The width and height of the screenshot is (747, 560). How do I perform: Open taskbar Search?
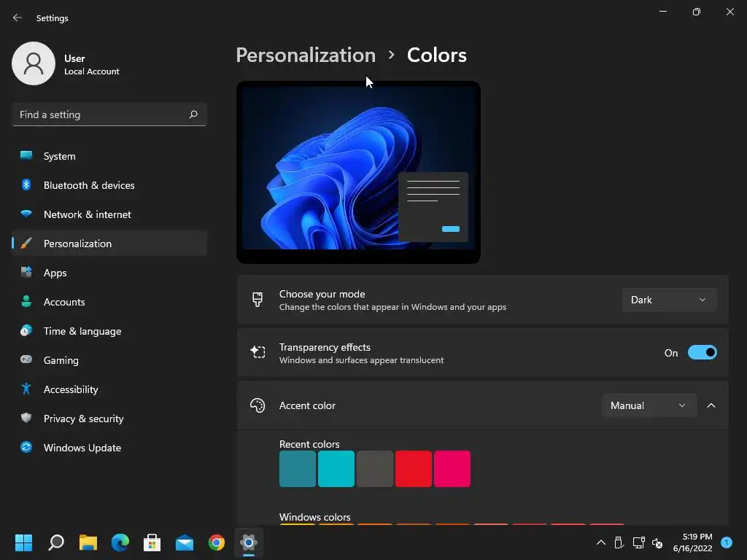coord(55,542)
